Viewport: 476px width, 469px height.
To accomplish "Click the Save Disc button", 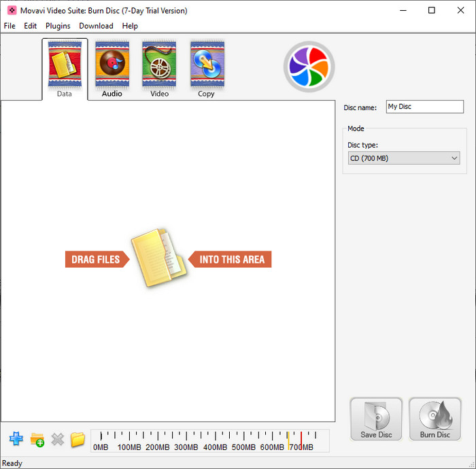I will pyautogui.click(x=376, y=419).
